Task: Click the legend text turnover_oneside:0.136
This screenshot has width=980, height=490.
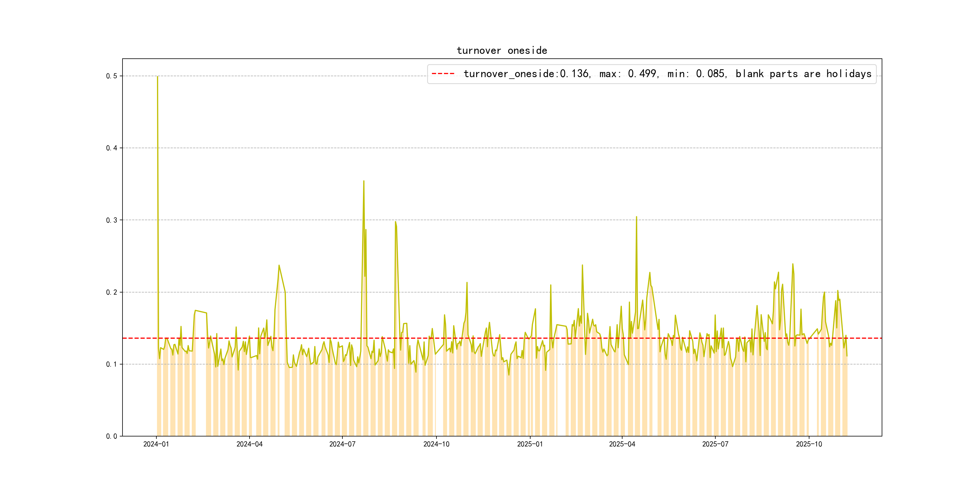Action: pos(527,74)
